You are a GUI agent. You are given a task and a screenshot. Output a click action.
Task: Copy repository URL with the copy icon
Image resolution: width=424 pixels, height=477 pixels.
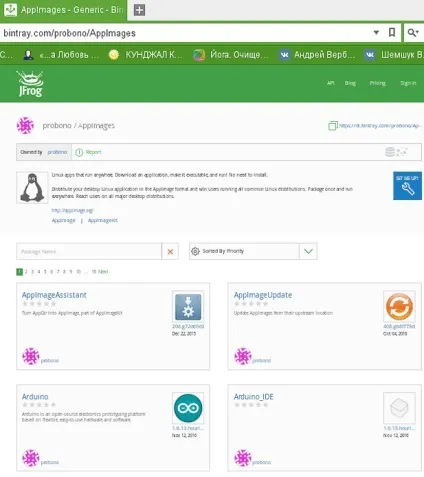333,126
